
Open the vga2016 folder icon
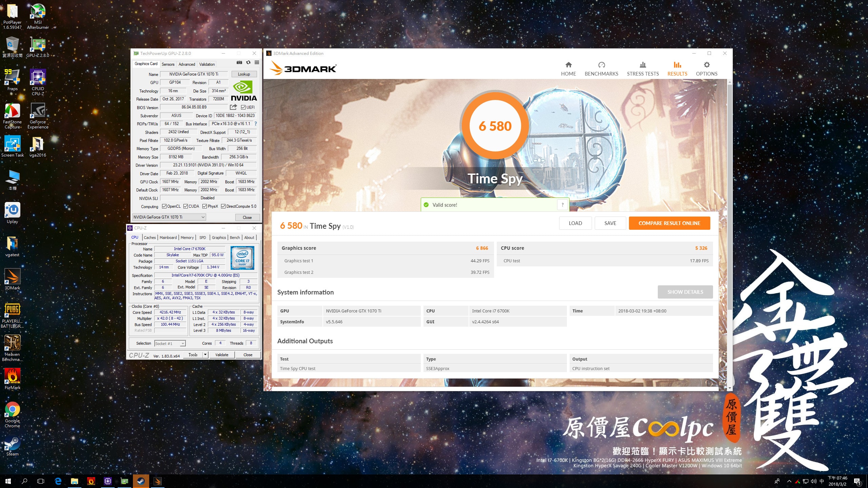pyautogui.click(x=38, y=146)
